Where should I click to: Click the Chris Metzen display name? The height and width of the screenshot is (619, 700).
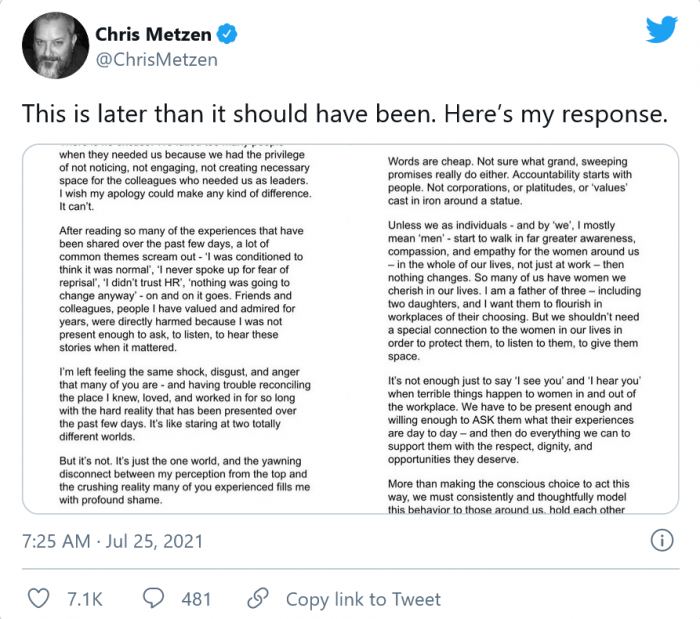[153, 36]
